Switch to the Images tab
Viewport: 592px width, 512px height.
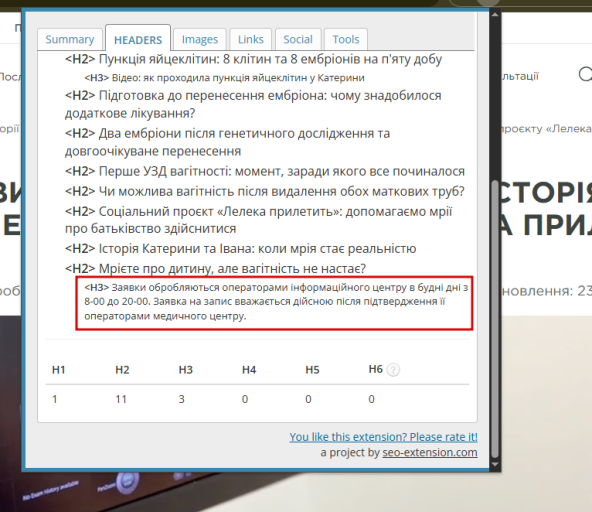click(x=200, y=39)
